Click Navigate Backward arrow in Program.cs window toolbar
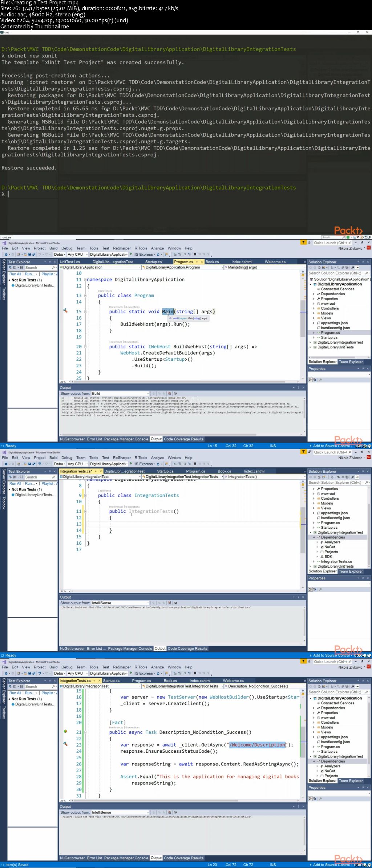The height and width of the screenshot is (868, 372). click(6, 255)
